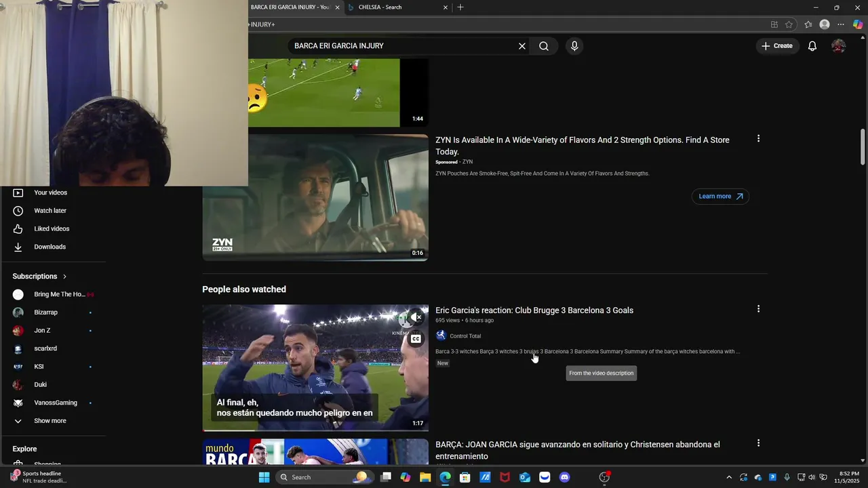
Task: Open Microsoft Edge from the taskbar
Action: coord(445,477)
